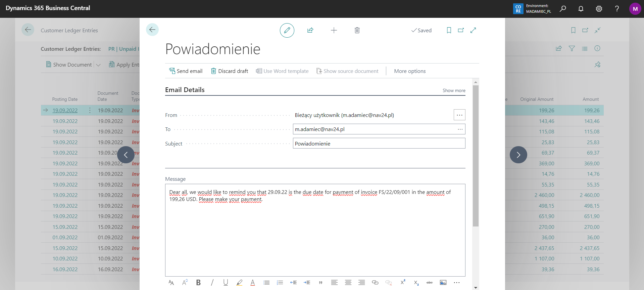This screenshot has width=644, height=290.
Task: Center the message text
Action: coord(348,283)
